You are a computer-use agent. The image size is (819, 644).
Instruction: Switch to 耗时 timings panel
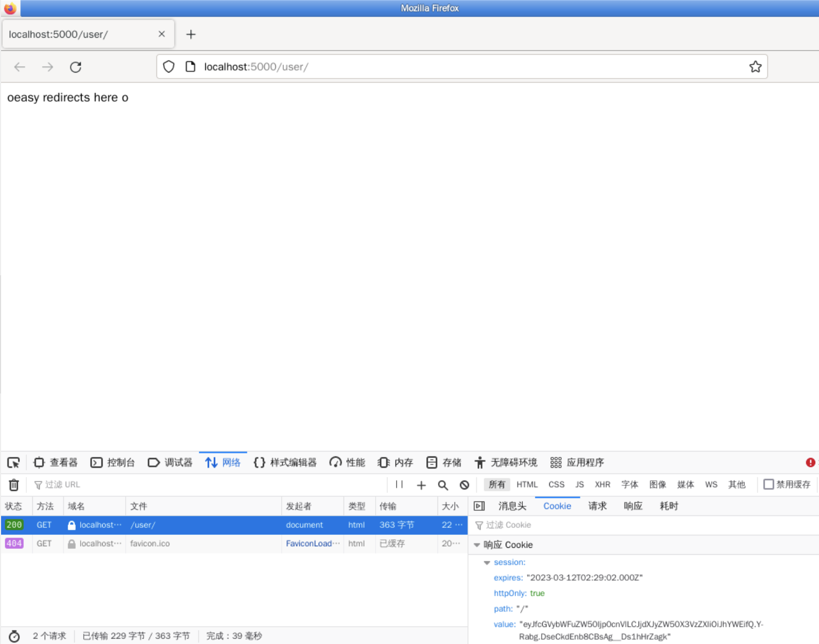[x=669, y=506]
